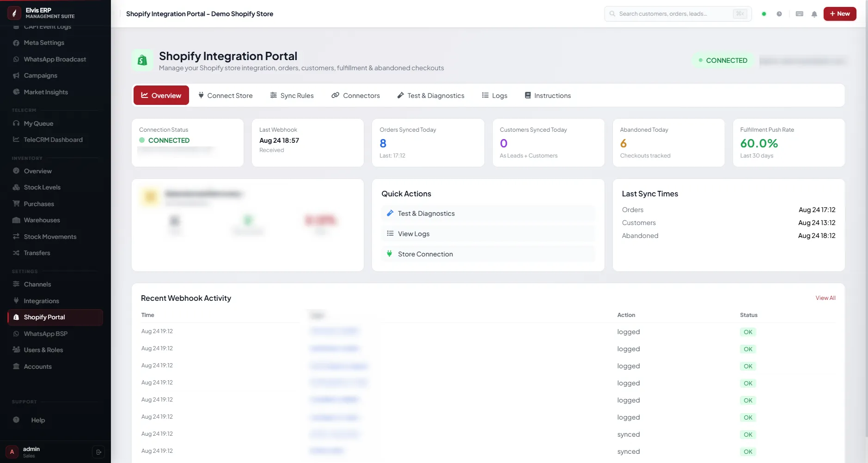Image resolution: width=868 pixels, height=463 pixels.
Task: Open keyboard shortcuts icon in top bar
Action: click(x=799, y=14)
